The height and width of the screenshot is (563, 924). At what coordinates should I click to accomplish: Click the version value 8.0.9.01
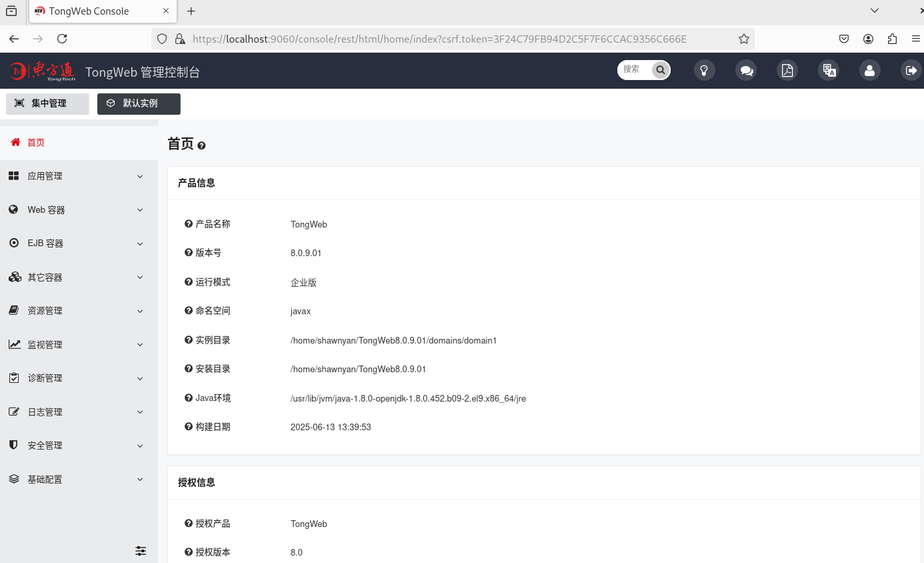306,253
